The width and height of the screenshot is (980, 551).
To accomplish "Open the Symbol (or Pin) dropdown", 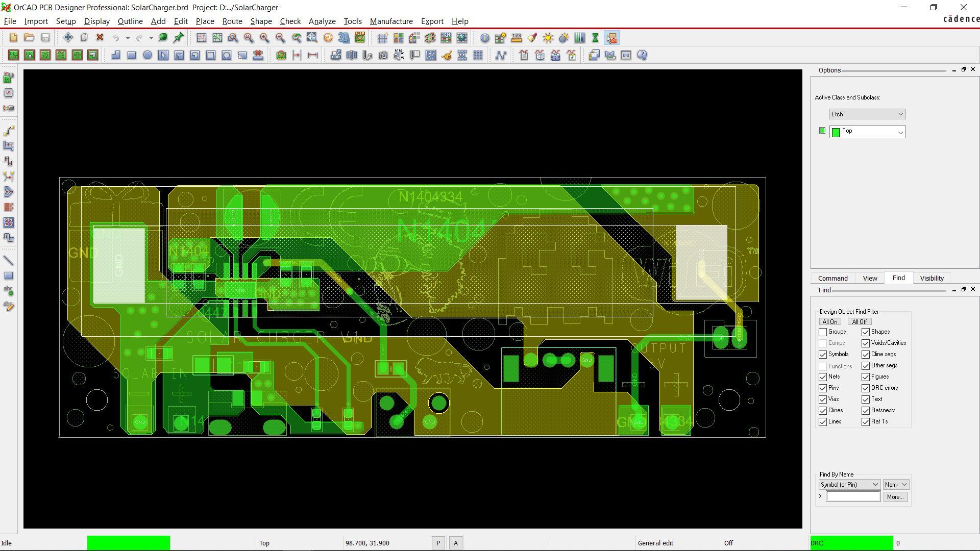I will pos(849,485).
